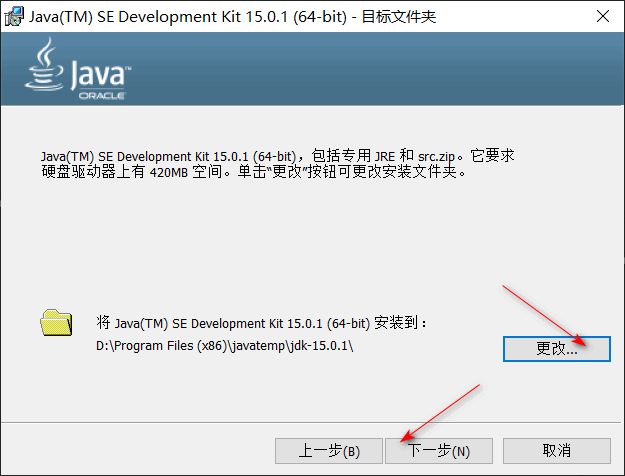The image size is (625, 476).
Task: Click the 更改... (Change) button
Action: coord(556,349)
